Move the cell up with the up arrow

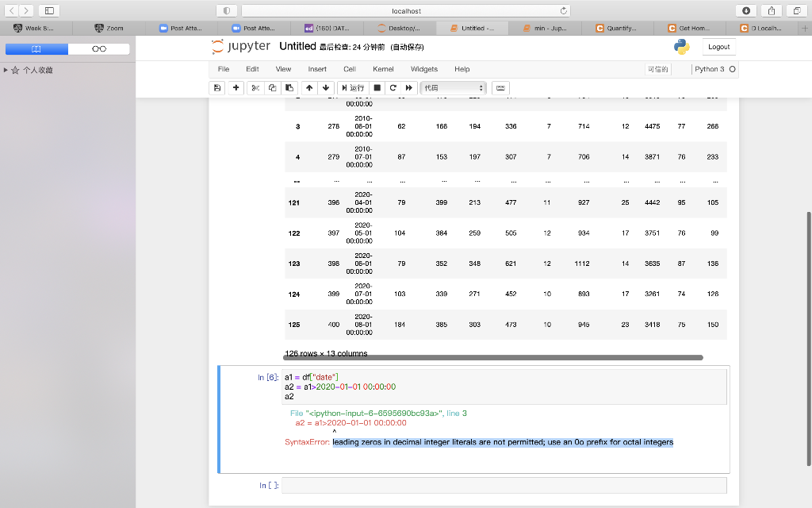(x=309, y=87)
